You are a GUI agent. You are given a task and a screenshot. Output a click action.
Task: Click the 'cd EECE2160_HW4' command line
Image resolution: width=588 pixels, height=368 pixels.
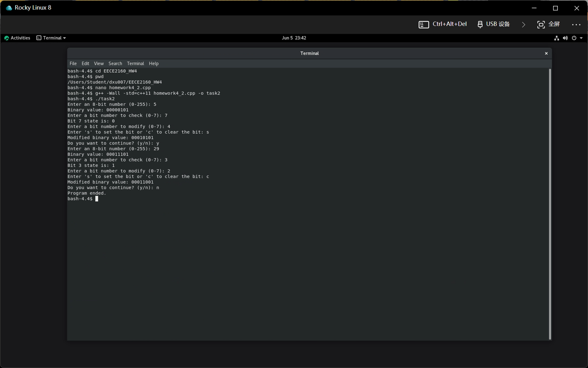(102, 71)
